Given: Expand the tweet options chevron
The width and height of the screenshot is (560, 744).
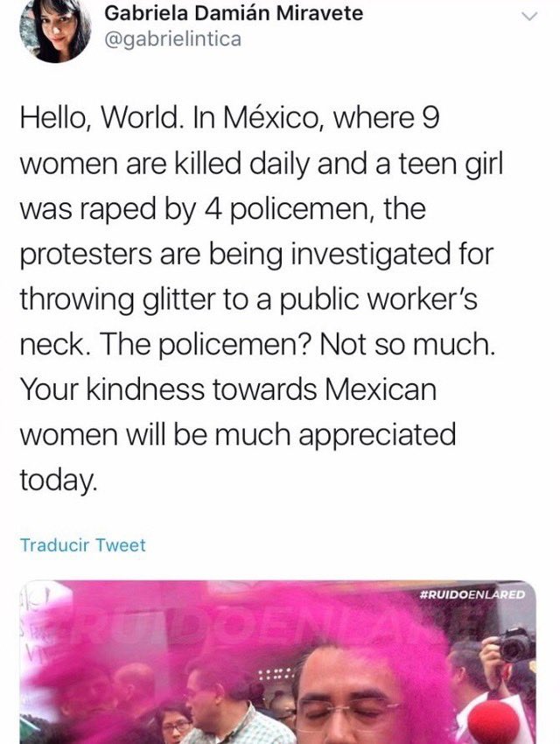Looking at the screenshot, I should coord(528,17).
